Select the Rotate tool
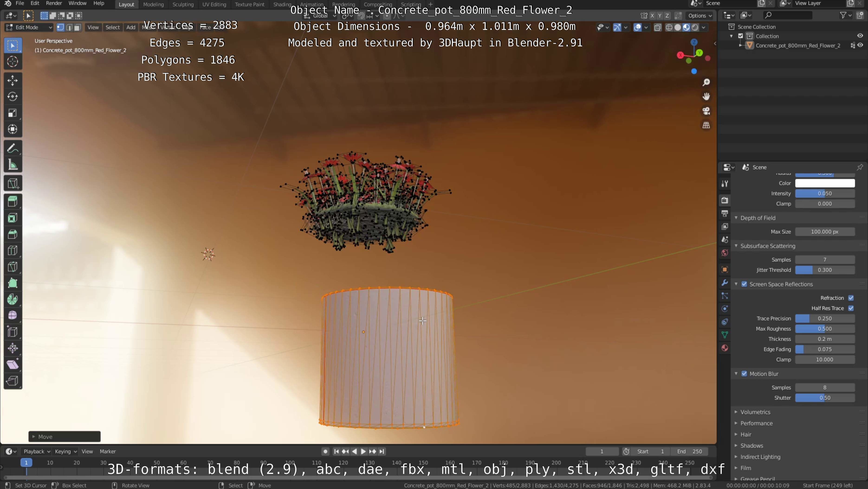Image resolution: width=868 pixels, height=489 pixels. point(13,97)
